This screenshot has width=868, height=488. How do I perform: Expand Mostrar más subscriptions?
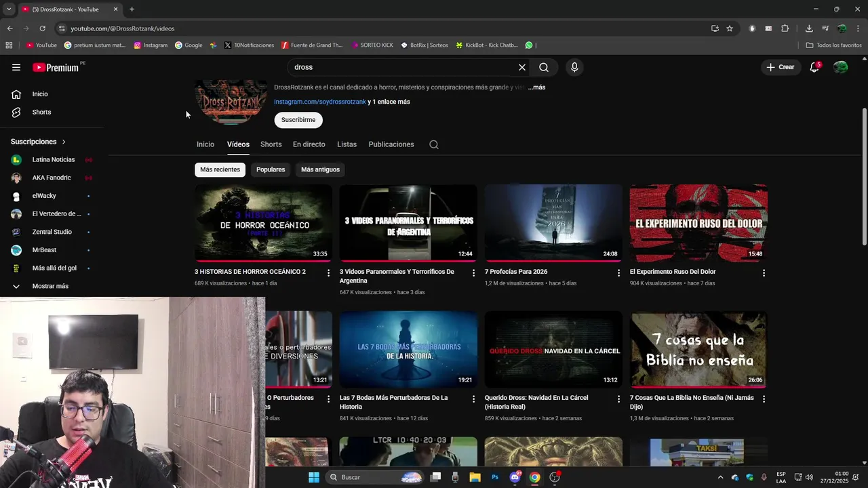tap(50, 286)
